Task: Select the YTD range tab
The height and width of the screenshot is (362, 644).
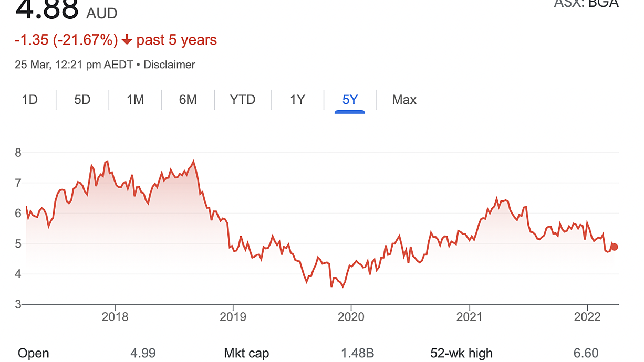Action: [x=243, y=100]
